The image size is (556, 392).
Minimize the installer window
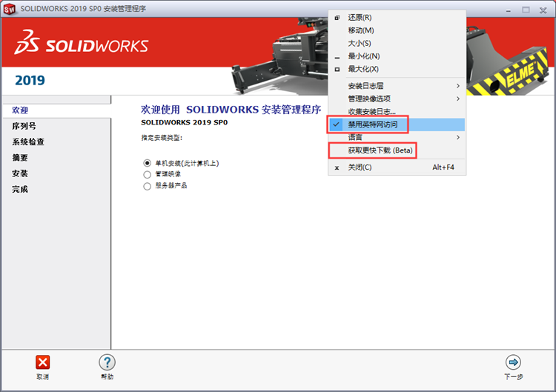(x=509, y=10)
